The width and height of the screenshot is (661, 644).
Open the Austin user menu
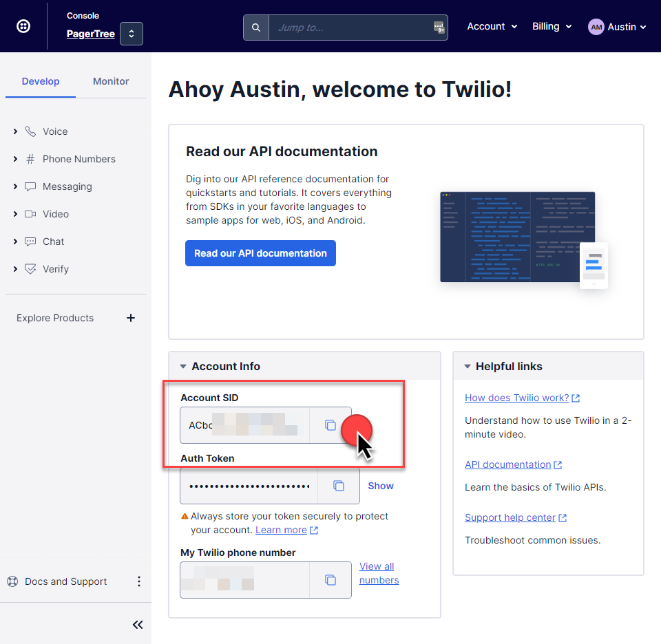(x=617, y=27)
